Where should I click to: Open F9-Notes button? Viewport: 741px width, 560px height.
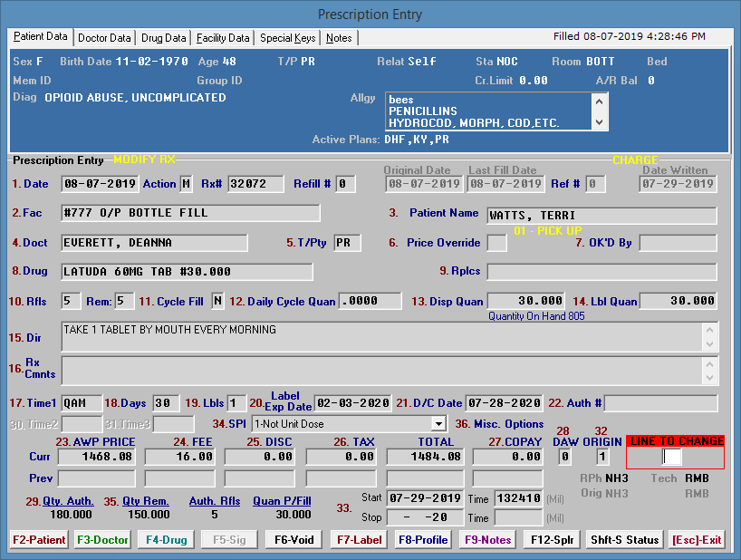tap(488, 540)
